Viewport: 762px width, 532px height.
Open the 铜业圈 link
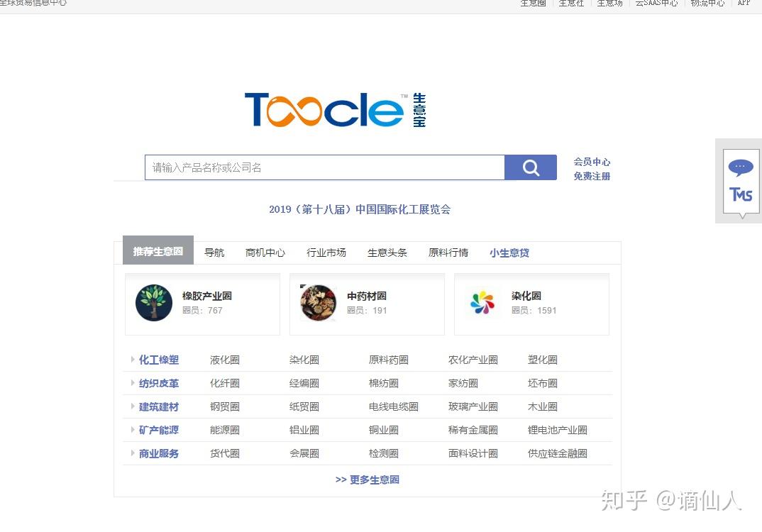384,430
